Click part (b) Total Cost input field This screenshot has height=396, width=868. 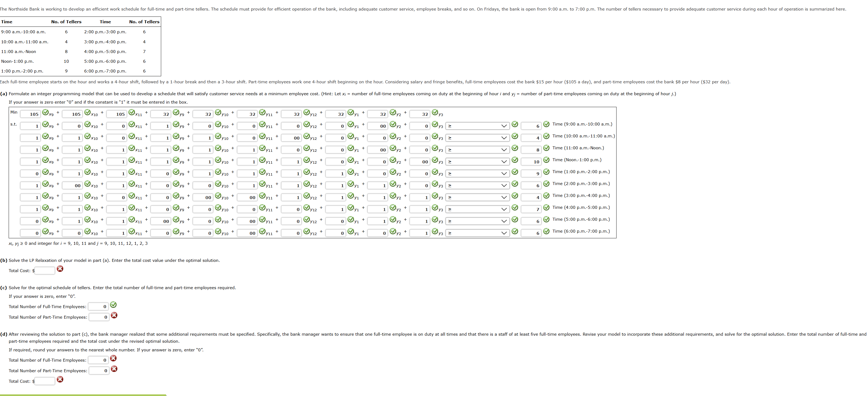[x=45, y=271]
